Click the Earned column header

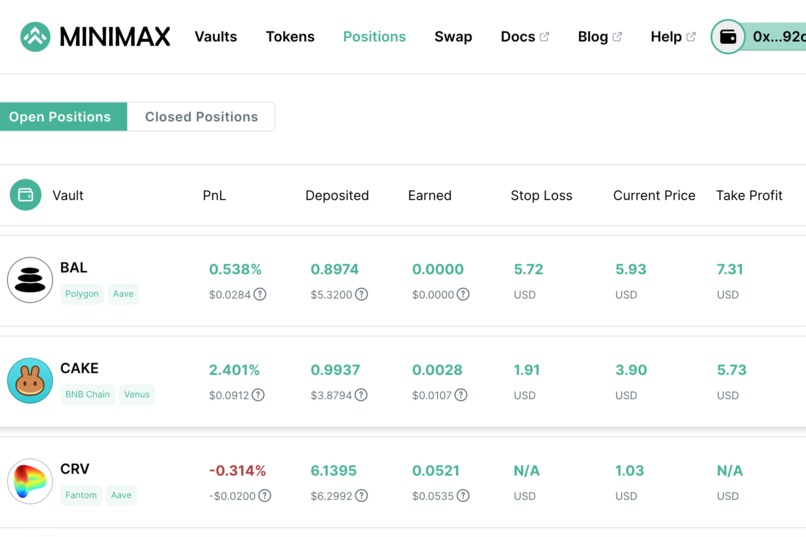(430, 195)
